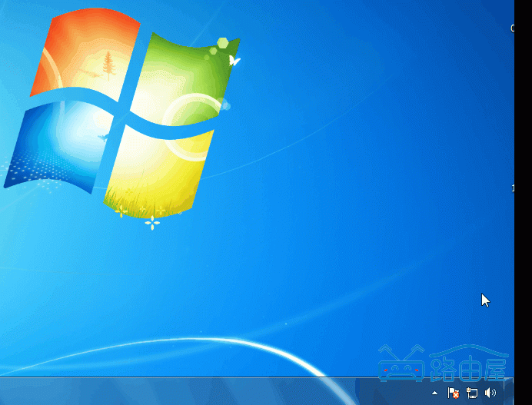The height and width of the screenshot is (405, 532).
Task: Click the white sparkle flower below logo
Action: pos(152,224)
